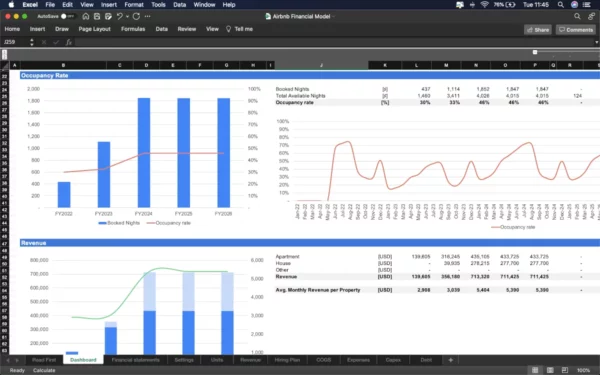Switch to Page Break Preview icon
Image resolution: width=600 pixels, height=375 pixels.
click(565, 370)
